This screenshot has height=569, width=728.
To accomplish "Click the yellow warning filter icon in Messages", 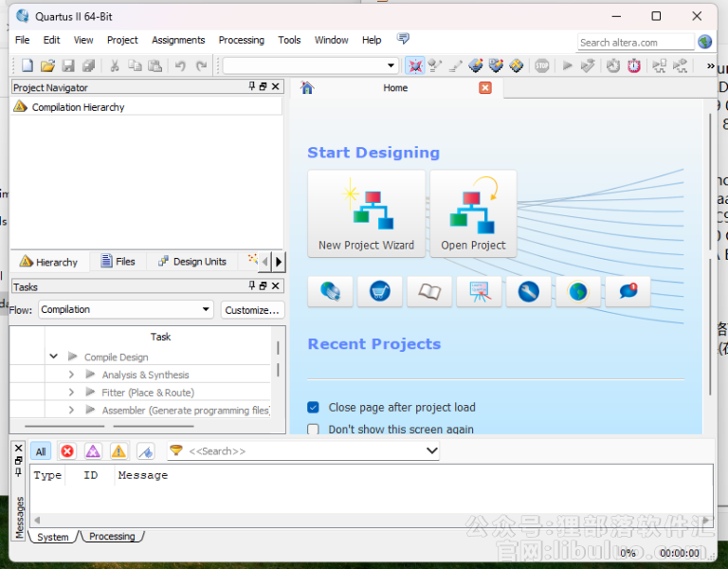I will pos(118,451).
